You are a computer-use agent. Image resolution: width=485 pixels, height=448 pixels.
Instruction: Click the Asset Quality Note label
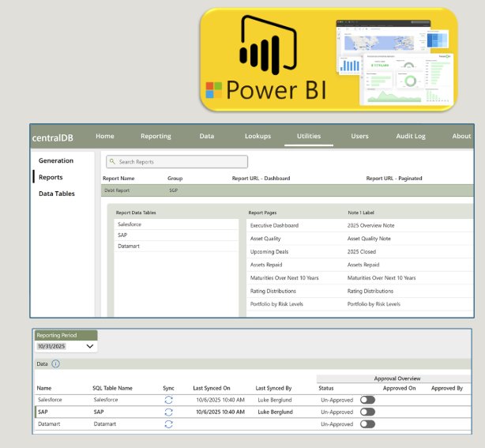(369, 239)
